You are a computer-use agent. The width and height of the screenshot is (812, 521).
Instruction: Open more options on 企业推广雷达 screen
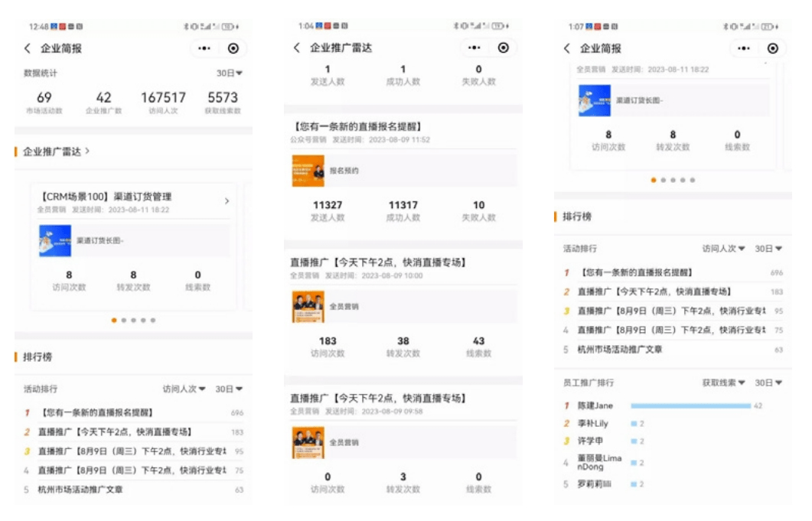(x=474, y=47)
